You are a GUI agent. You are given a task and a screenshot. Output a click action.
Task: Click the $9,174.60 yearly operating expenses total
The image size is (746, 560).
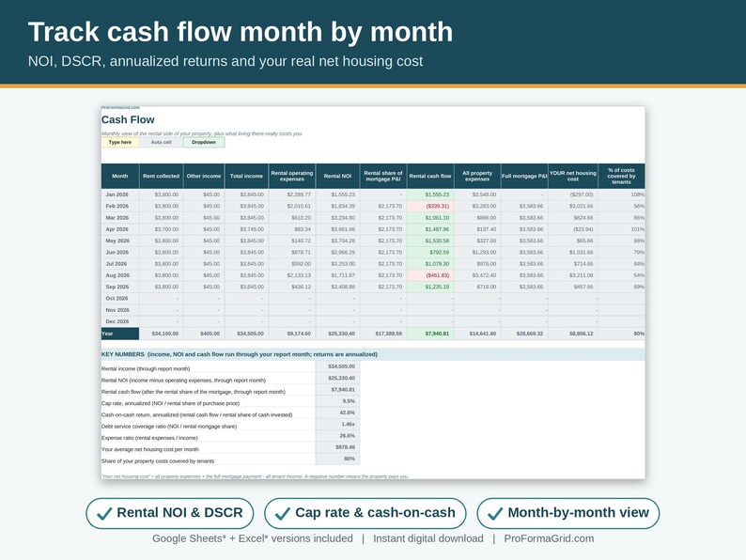coord(292,334)
